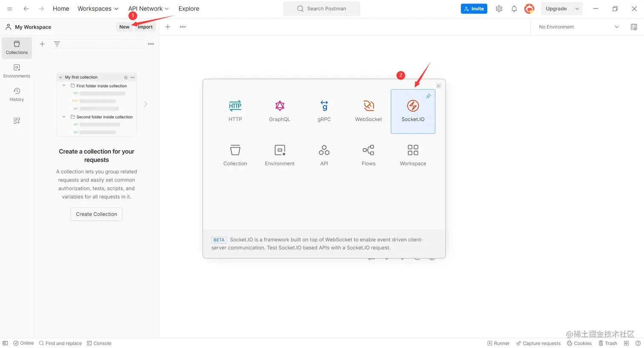The height and width of the screenshot is (348, 644).
Task: Open the settings gear
Action: tap(499, 9)
